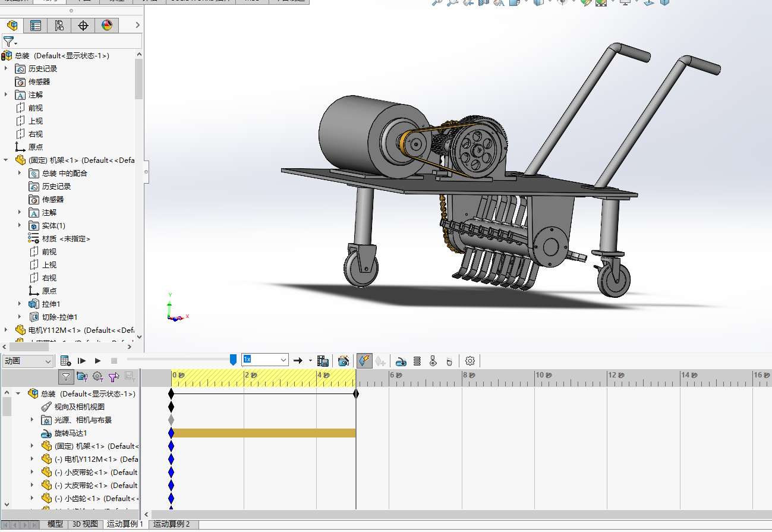The height and width of the screenshot is (532, 772).
Task: Add a motor to the motion study
Action: pyautogui.click(x=401, y=361)
